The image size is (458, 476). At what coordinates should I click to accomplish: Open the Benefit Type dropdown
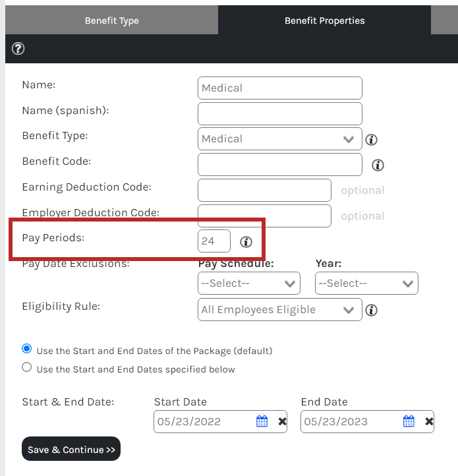pos(280,138)
